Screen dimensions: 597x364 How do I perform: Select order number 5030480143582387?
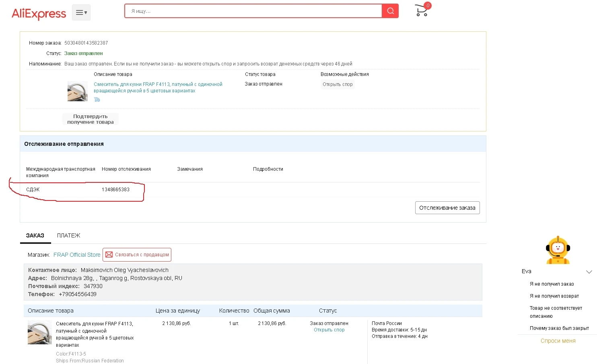click(x=86, y=43)
